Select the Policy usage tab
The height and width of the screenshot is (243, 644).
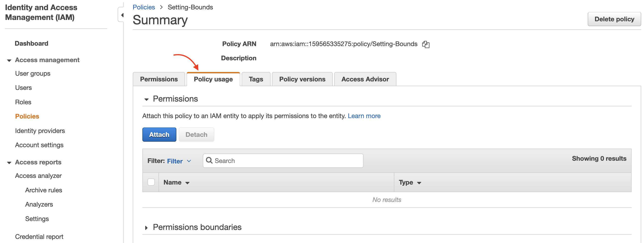[x=213, y=79]
